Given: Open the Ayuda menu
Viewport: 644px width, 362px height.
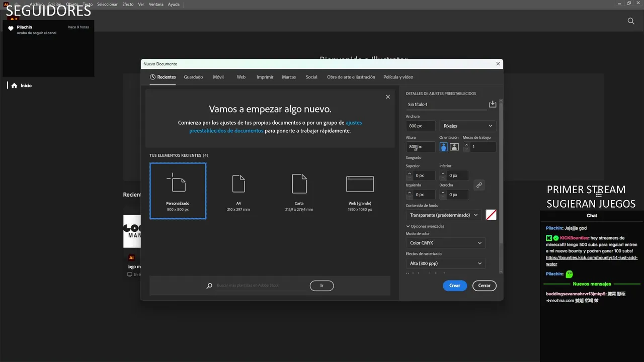Looking at the screenshot, I should (174, 4).
